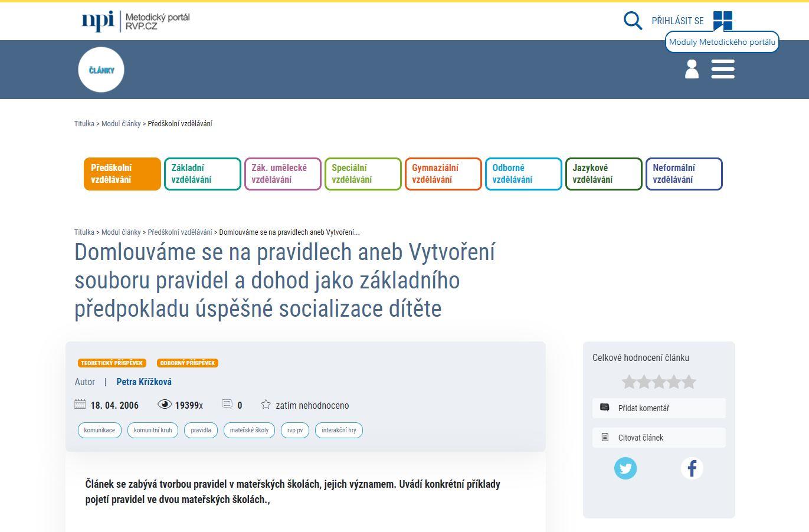Click the calendar icon beside the date
The image size is (809, 532).
click(x=80, y=405)
